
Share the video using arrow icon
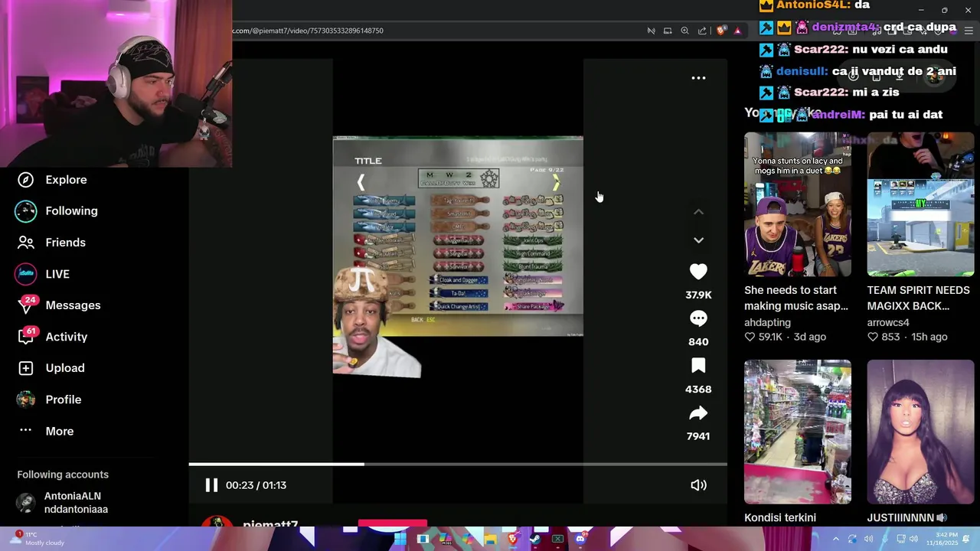[x=698, y=413]
